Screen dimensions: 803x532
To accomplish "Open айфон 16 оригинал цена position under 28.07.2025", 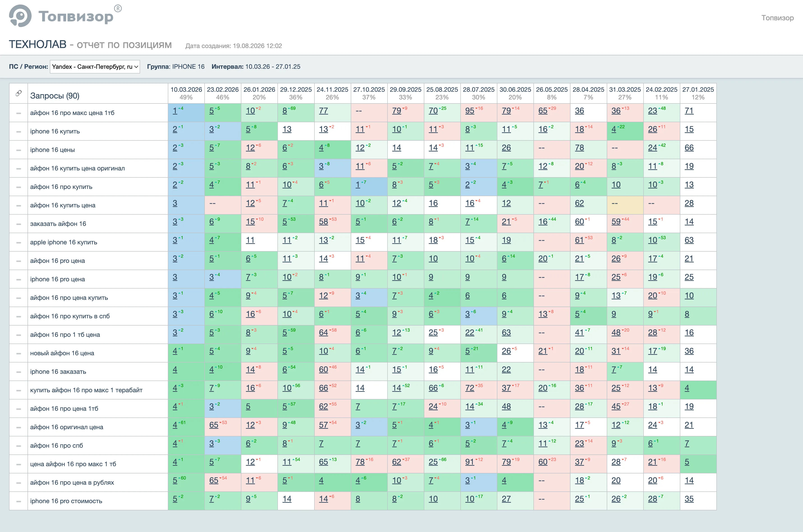I will 467,425.
